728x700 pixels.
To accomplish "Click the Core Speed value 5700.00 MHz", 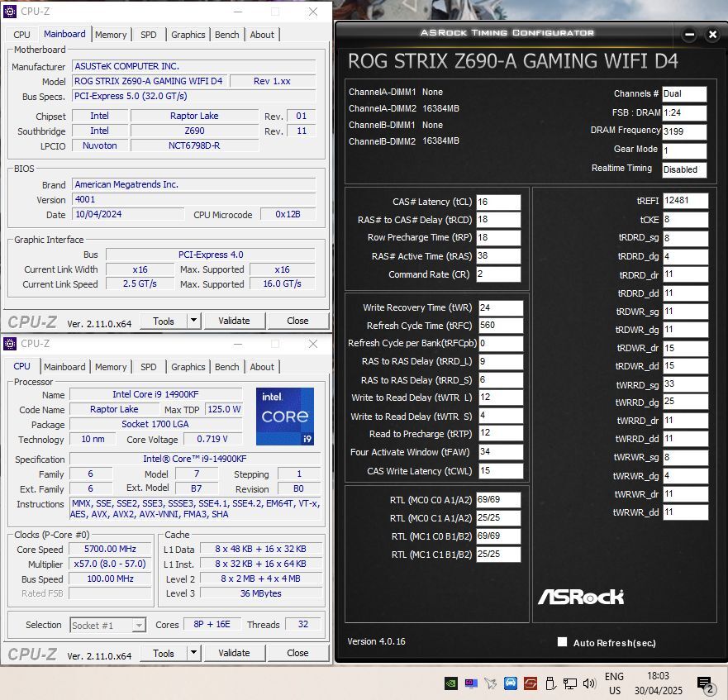I will coord(110,549).
